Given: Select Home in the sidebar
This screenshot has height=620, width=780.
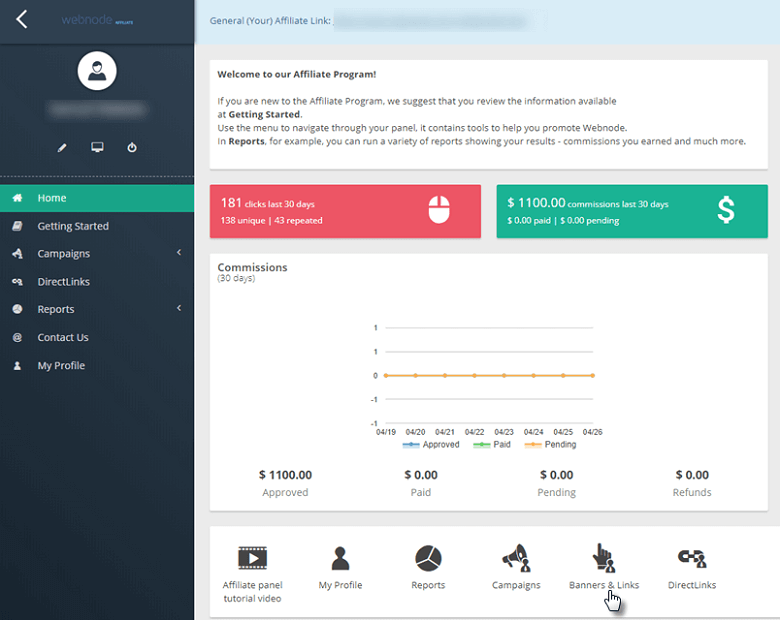Looking at the screenshot, I should click(x=97, y=198).
